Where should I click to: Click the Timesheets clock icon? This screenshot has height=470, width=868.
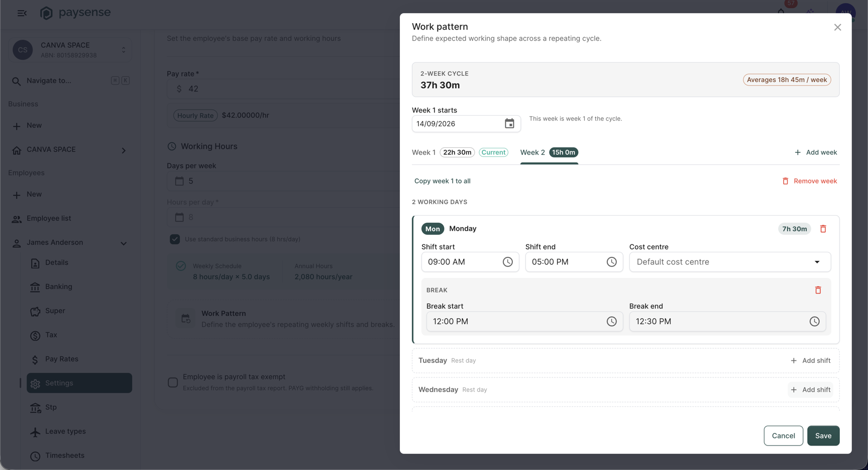[x=35, y=456]
